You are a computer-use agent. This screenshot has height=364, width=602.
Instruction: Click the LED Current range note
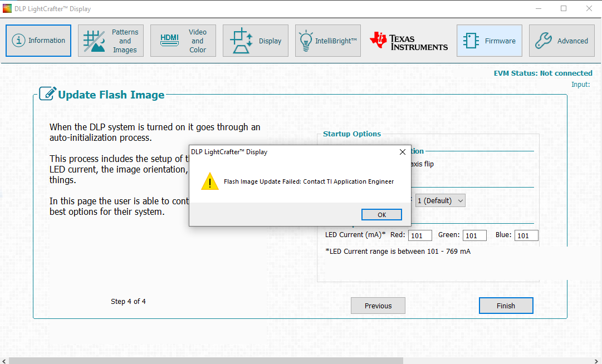click(x=398, y=252)
